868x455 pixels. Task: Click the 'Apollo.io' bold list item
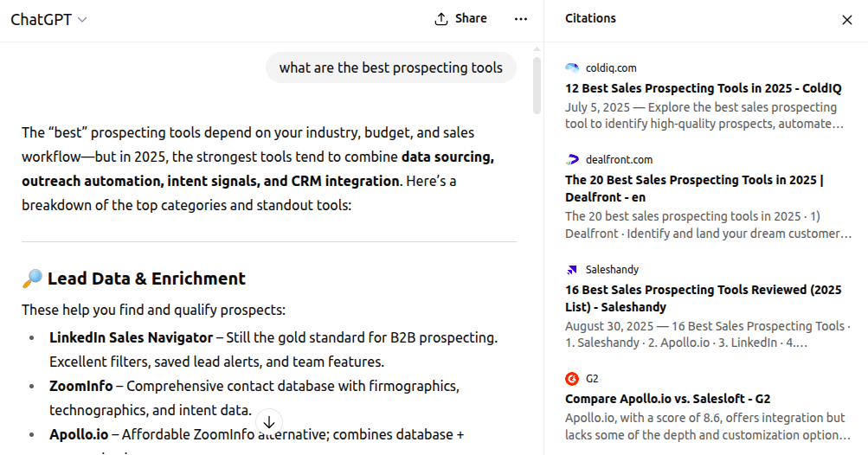79,434
